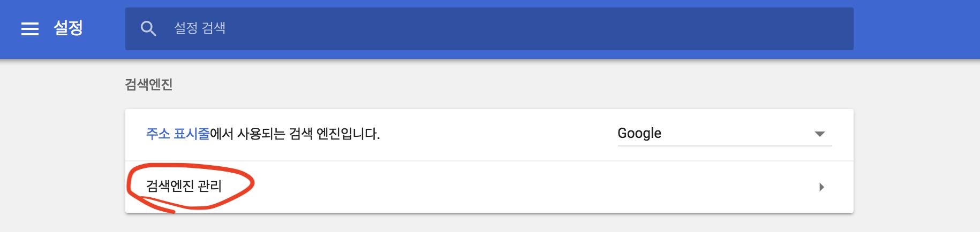Click the dropdown triangle beside Google
This screenshot has height=232, width=980.
pos(819,134)
